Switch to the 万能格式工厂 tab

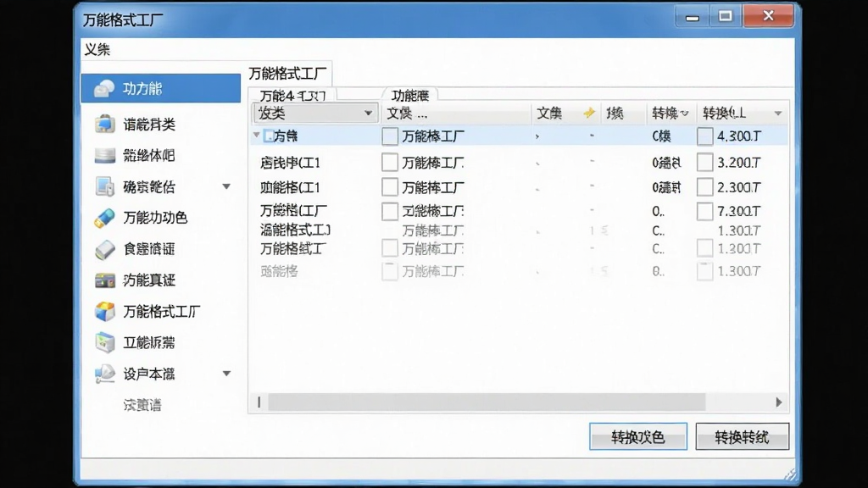point(288,74)
